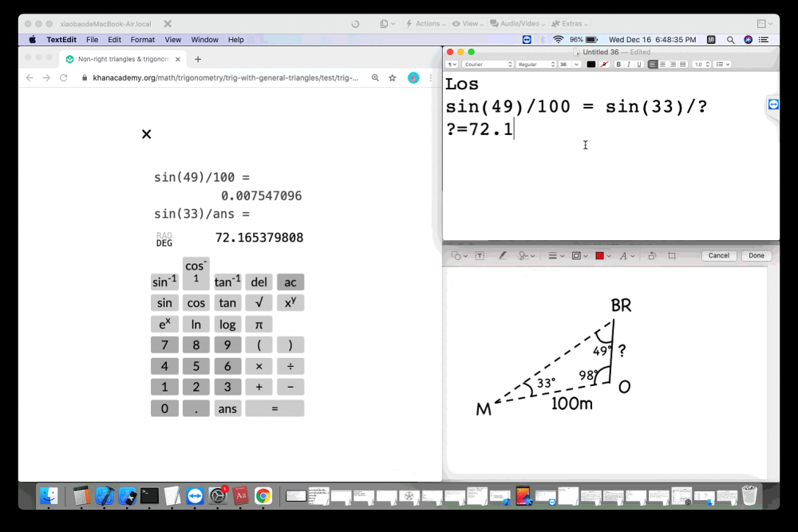Select the Text tool in markup toolbar
The image size is (798, 532).
480,256
